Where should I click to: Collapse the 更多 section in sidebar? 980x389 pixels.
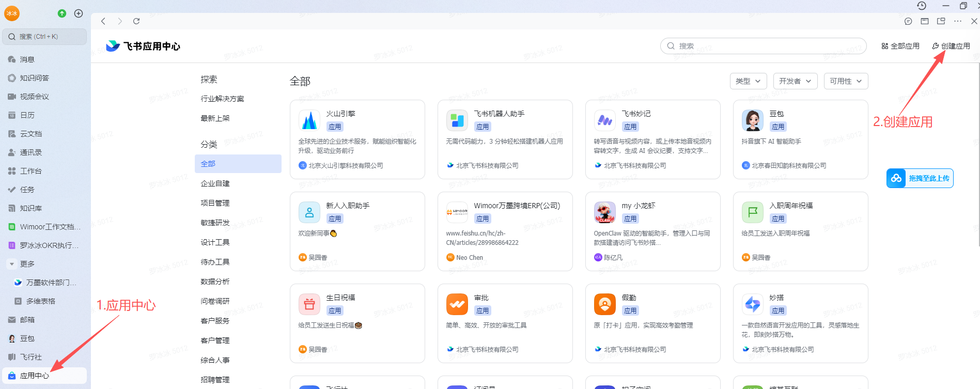click(12, 264)
